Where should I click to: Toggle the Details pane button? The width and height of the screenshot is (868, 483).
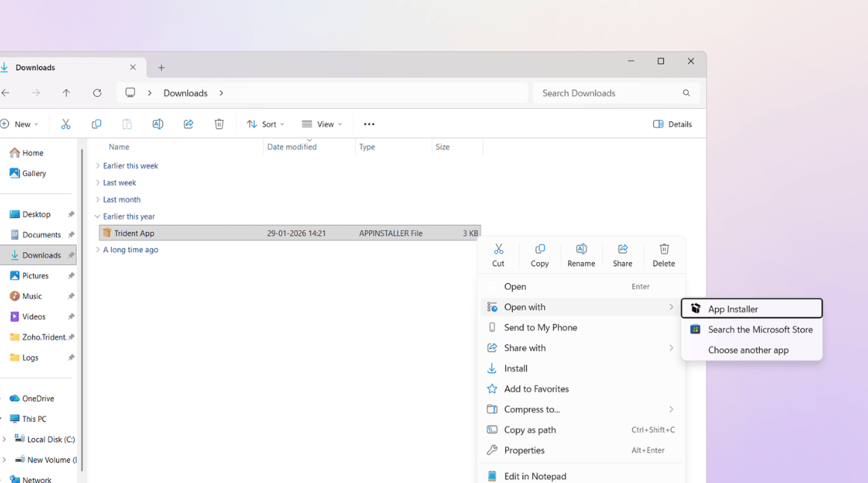pos(672,124)
